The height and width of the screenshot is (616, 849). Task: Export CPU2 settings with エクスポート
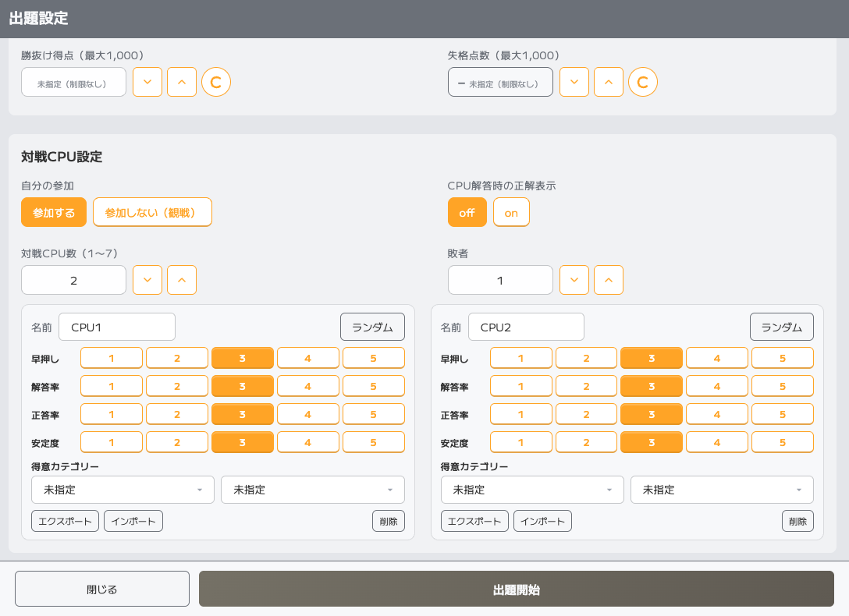[474, 521]
